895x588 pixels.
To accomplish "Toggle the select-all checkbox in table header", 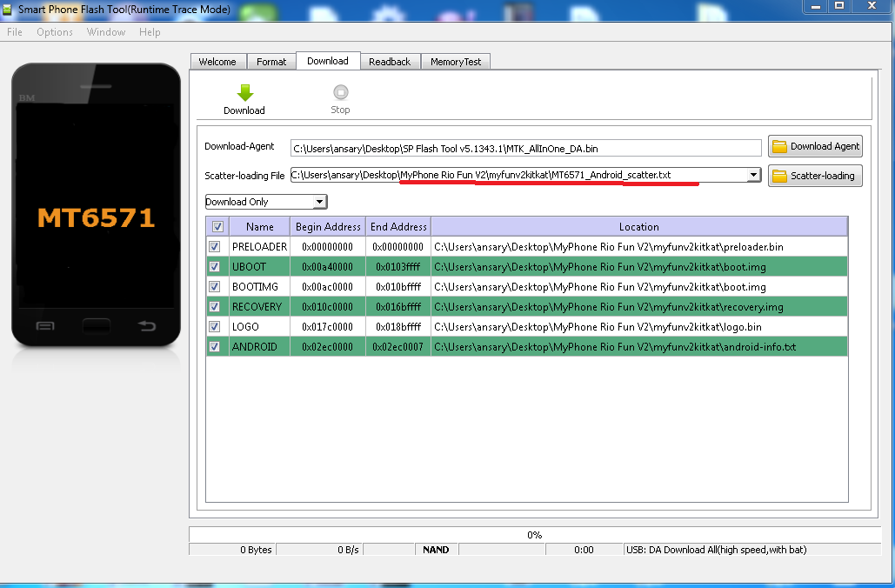I will point(217,227).
